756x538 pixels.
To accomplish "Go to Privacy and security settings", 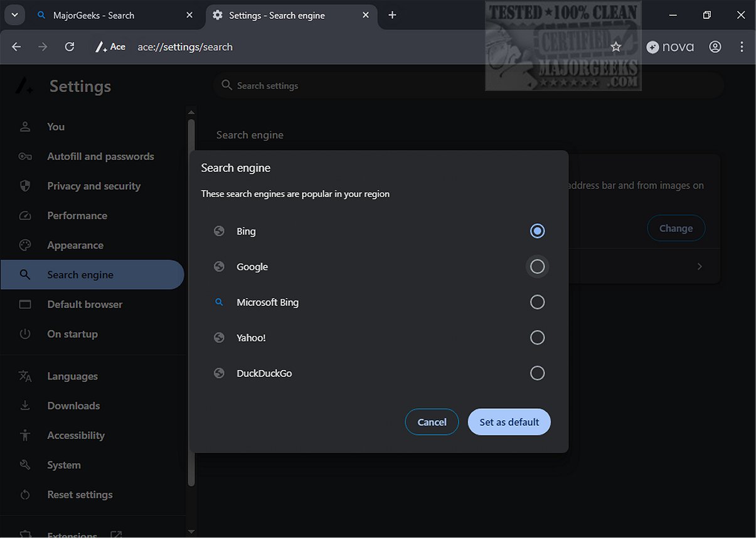I will pos(92,186).
